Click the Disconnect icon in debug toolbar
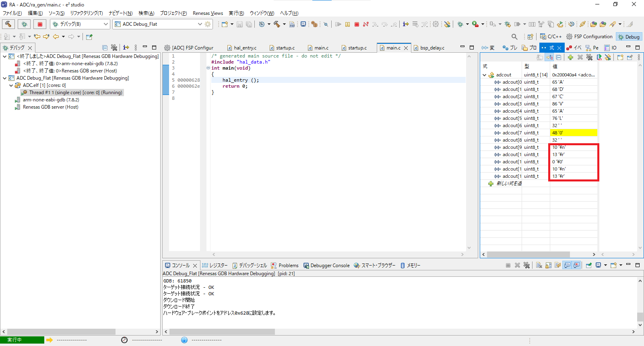Screen dimensions: 644x346 (366, 24)
